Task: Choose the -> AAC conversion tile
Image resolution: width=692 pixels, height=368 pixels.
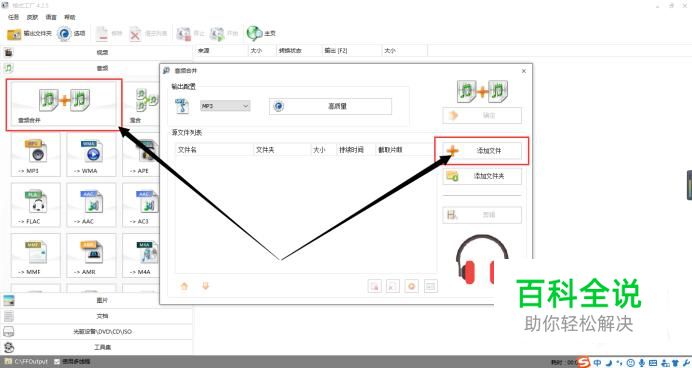Action: 91,205
